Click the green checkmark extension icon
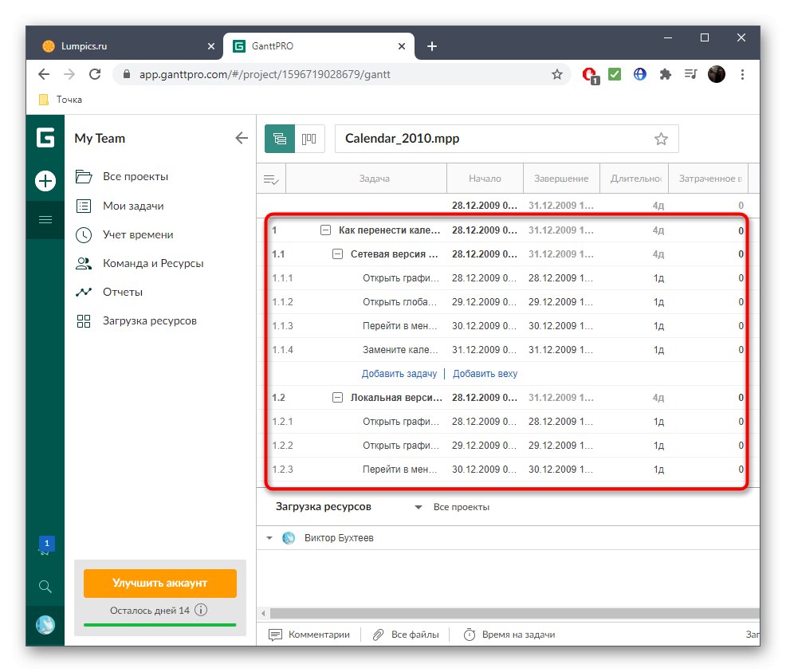The width and height of the screenshot is (786, 672). pos(615,75)
